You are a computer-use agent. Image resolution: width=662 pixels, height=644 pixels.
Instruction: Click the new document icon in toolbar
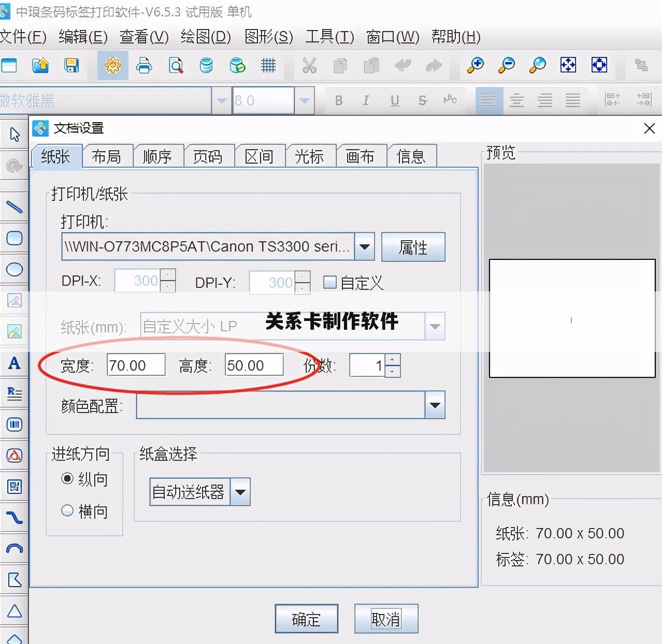(x=9, y=66)
